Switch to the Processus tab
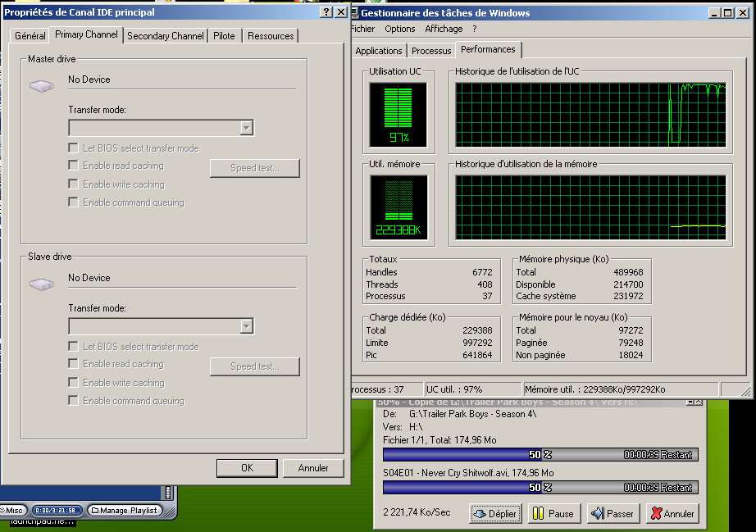 coord(431,51)
